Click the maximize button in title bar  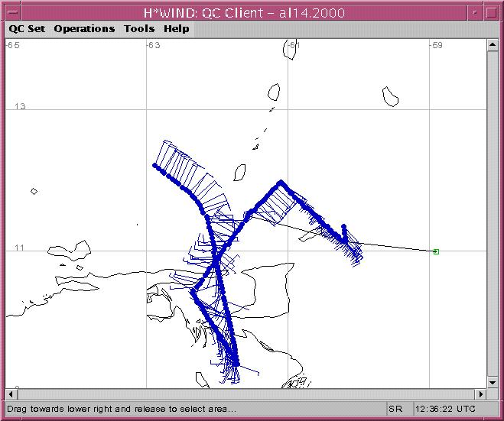coord(490,12)
